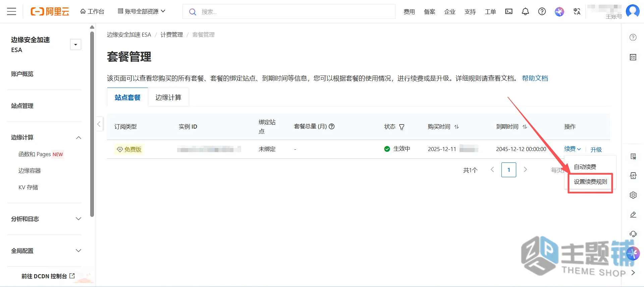Open the right rail customer service headset
This screenshot has width=644, height=287.
[x=633, y=234]
